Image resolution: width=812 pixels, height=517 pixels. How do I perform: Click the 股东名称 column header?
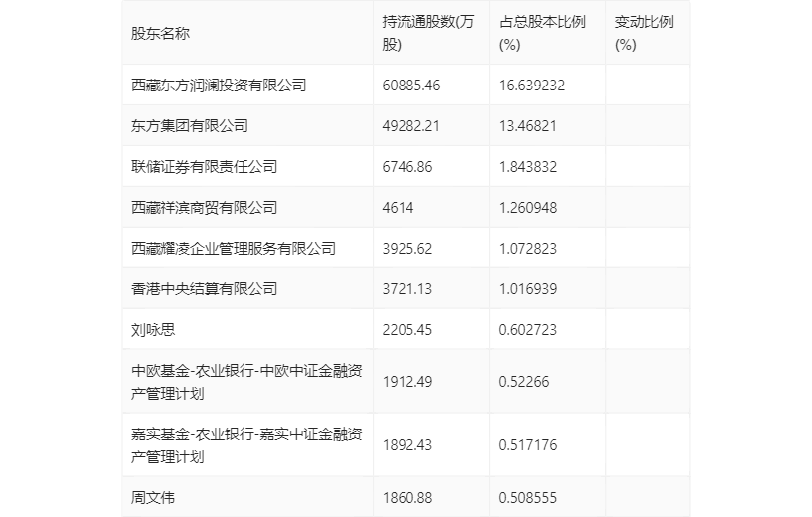click(160, 33)
